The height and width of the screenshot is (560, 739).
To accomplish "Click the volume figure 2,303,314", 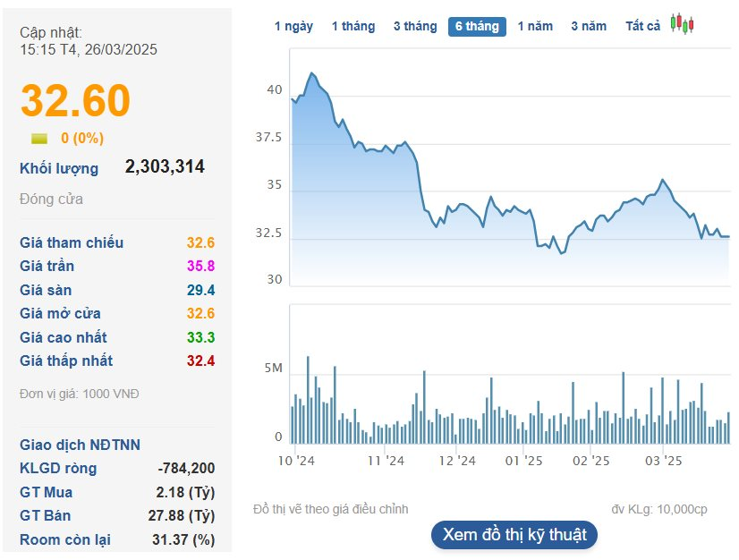I will click(x=165, y=166).
